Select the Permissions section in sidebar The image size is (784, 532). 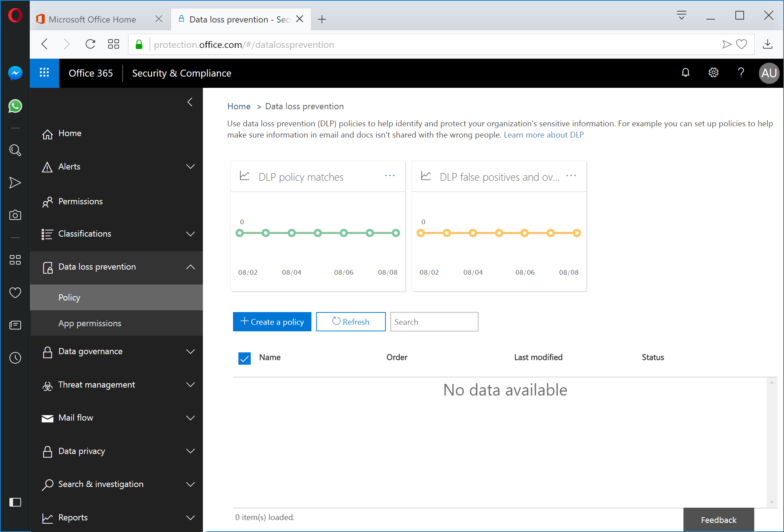[x=80, y=201]
